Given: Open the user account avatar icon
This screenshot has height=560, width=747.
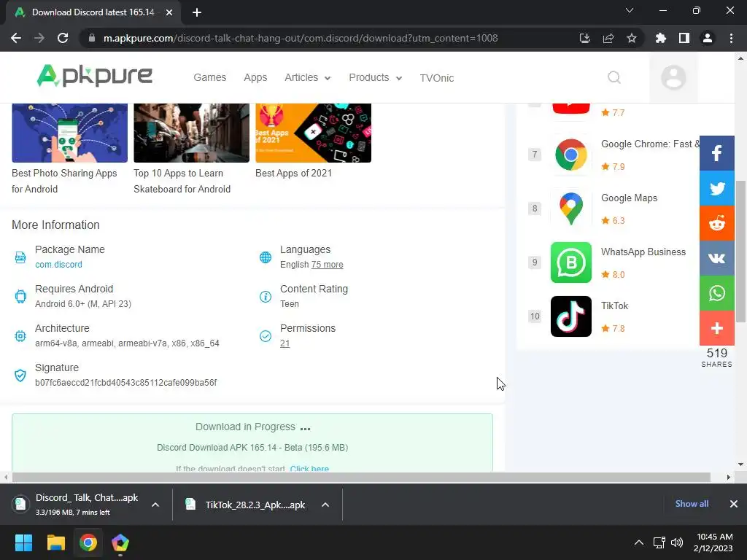Looking at the screenshot, I should pos(673,77).
